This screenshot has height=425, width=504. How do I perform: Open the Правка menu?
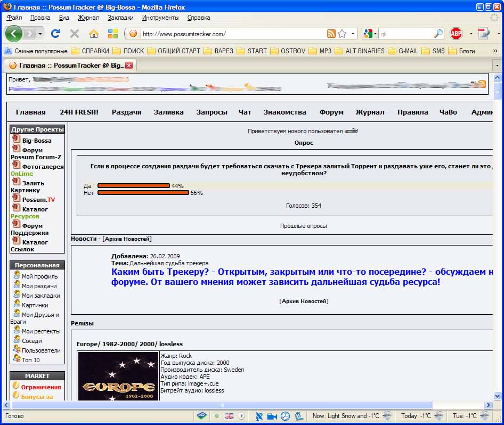(x=40, y=18)
